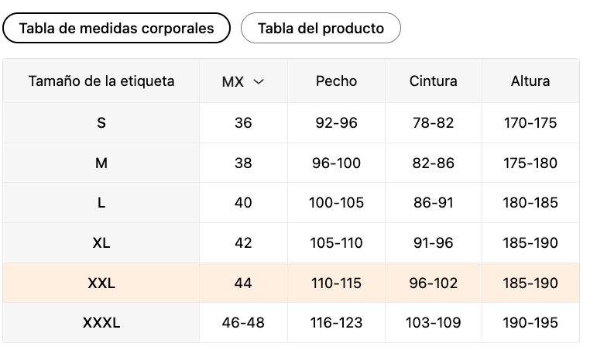Switch to Tabla del producto tab
Viewport: 590px width, 364px height.
(321, 29)
